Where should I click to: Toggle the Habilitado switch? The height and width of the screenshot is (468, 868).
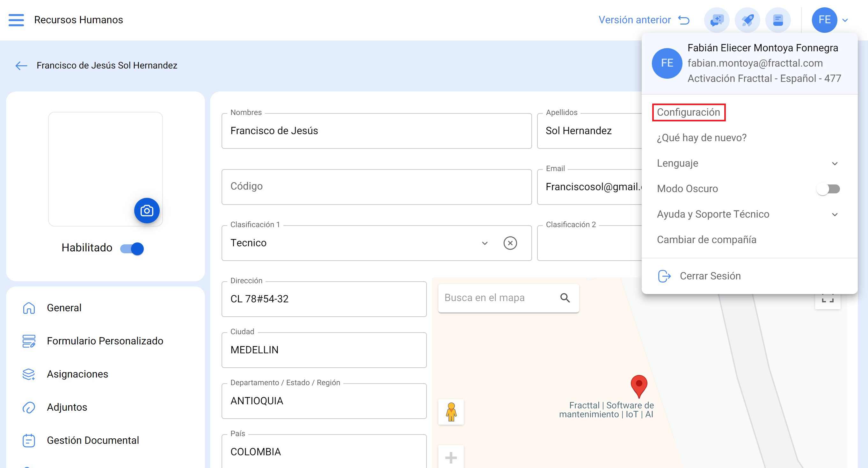tap(132, 249)
